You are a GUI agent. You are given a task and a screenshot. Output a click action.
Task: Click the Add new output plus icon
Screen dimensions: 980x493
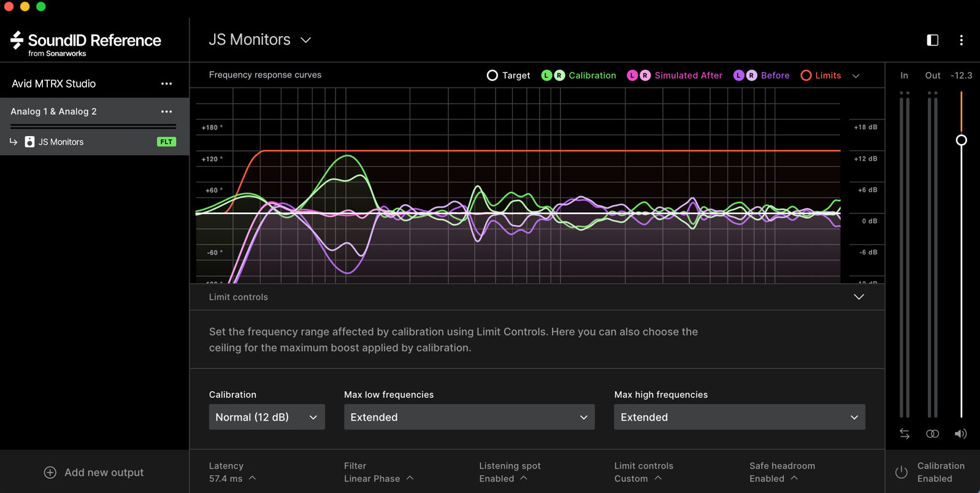tap(50, 472)
